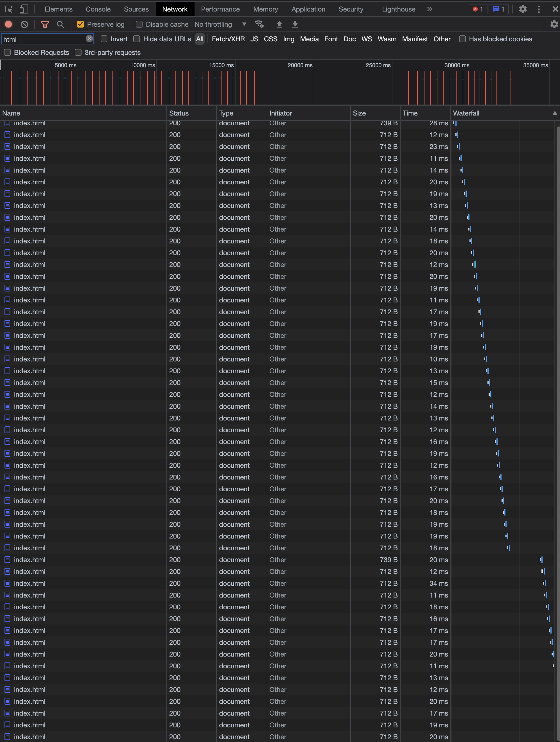
Task: Uncheck the Preserve log checkbox
Action: tap(80, 24)
